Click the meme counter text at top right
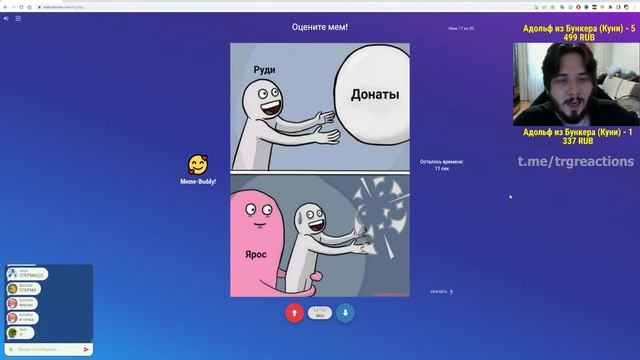 [x=461, y=29]
